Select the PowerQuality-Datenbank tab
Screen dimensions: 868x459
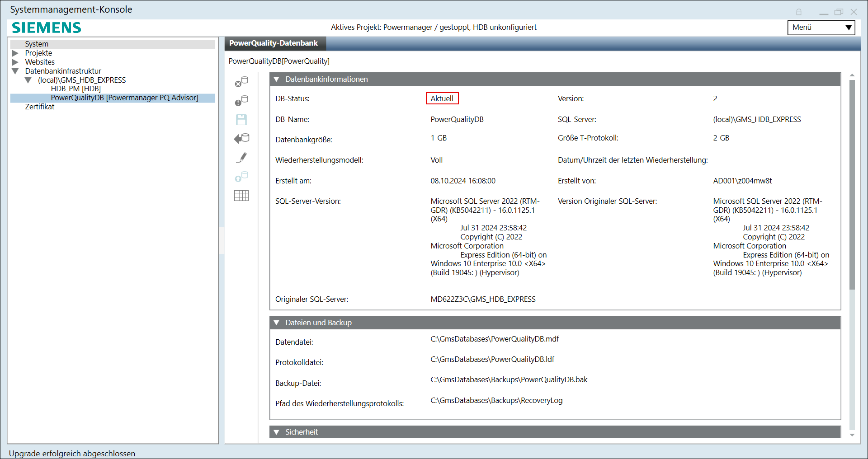pos(274,43)
